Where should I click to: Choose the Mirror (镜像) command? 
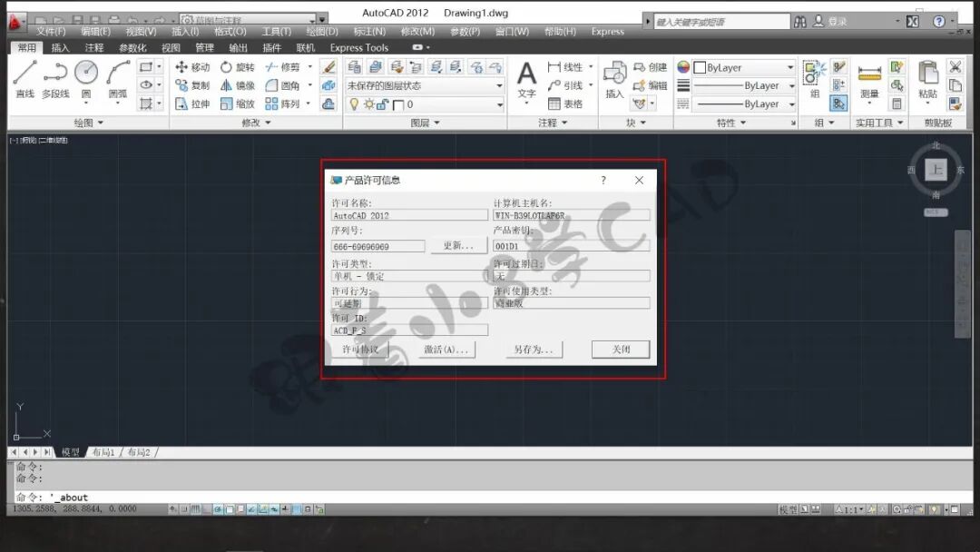(x=238, y=85)
